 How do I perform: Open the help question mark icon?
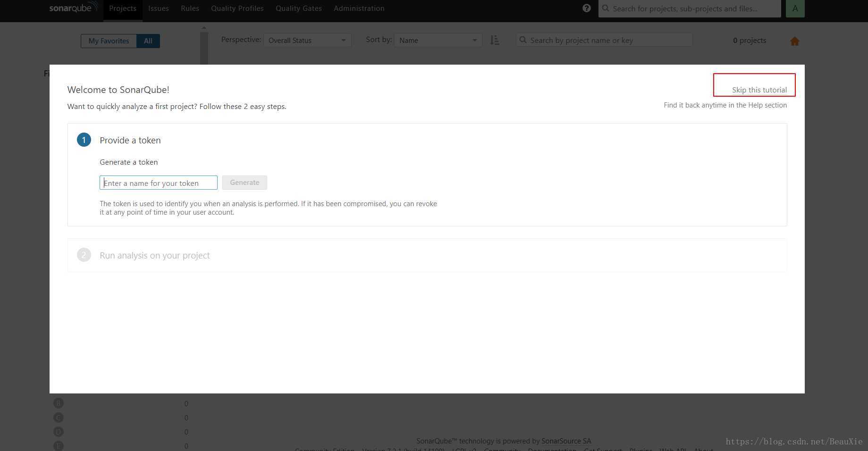pos(587,8)
